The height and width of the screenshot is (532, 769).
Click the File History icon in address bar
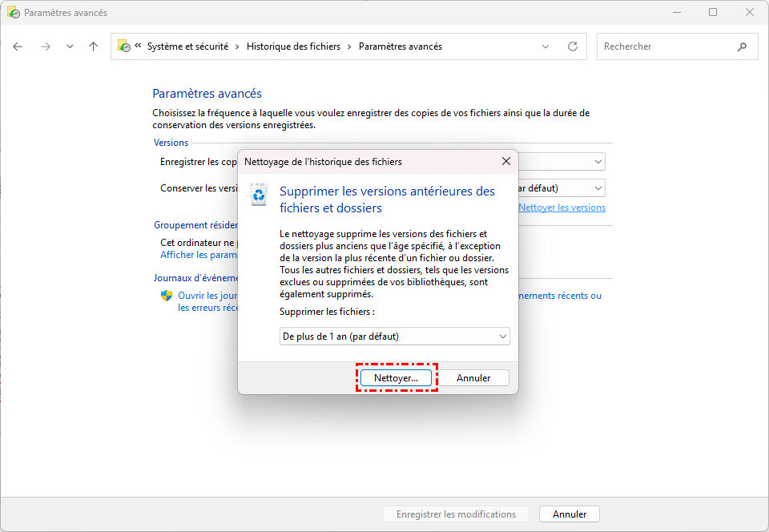click(x=124, y=46)
